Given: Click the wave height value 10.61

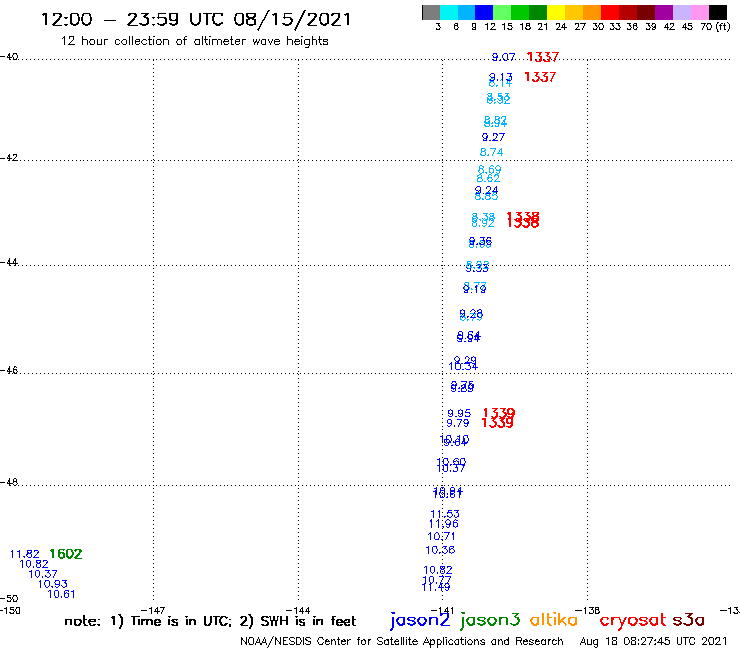Looking at the screenshot, I should pos(61,594).
